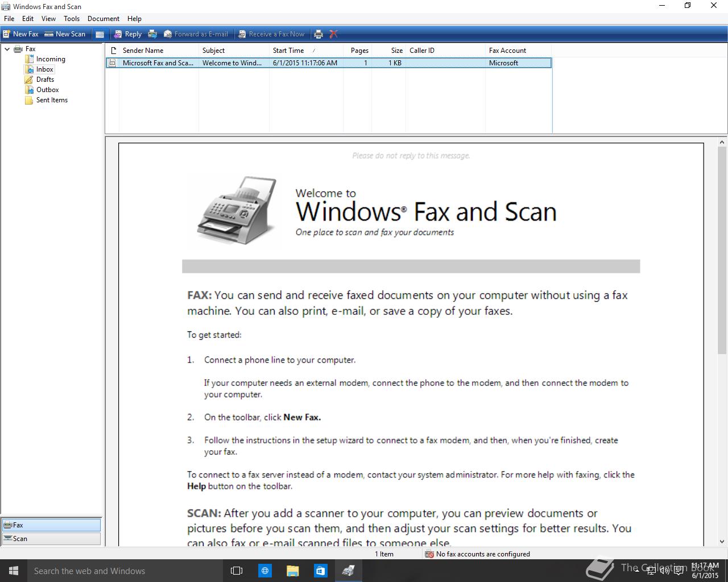728x582 pixels.
Task: Click 'No fax accounts are configured' status
Action: tap(483, 554)
